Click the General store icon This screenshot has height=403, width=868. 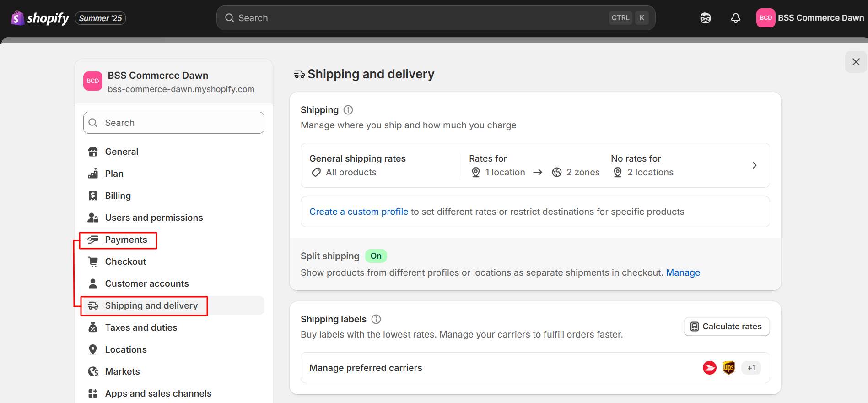click(x=93, y=152)
